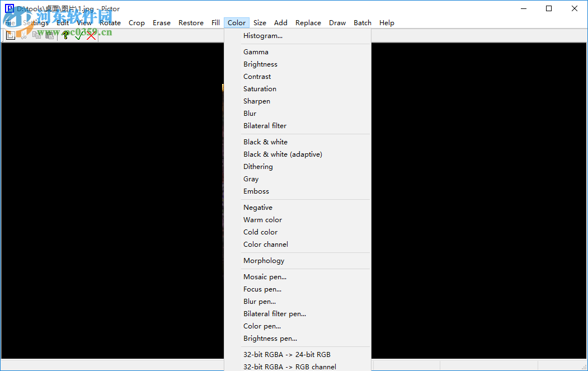Image resolution: width=588 pixels, height=371 pixels.
Task: Open the Draw menu
Action: [x=337, y=23]
